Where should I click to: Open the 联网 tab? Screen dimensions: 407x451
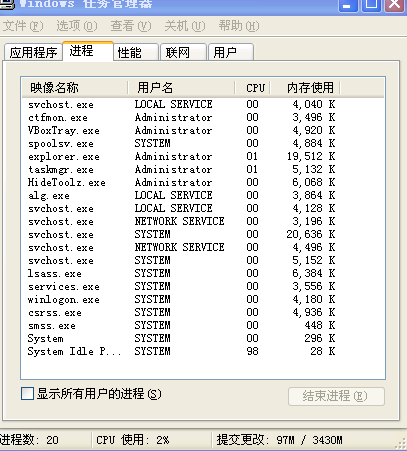coord(183,52)
